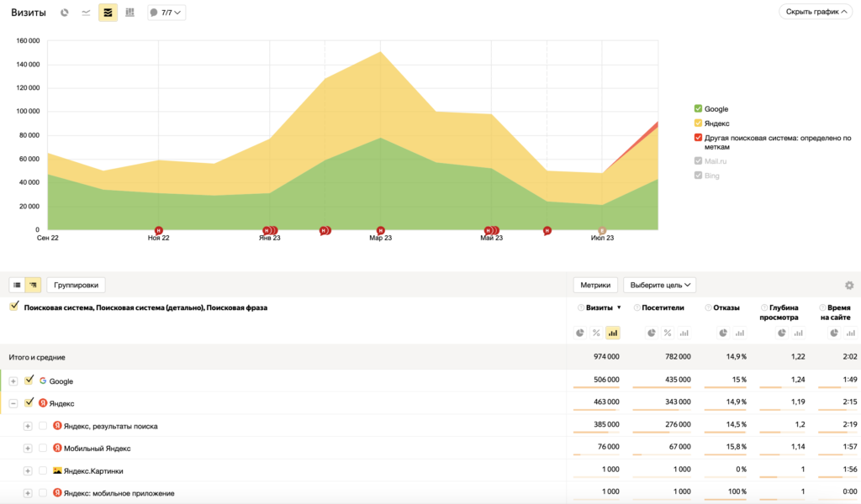Collapse the Яндекс row
The height and width of the screenshot is (504, 861).
(x=13, y=404)
